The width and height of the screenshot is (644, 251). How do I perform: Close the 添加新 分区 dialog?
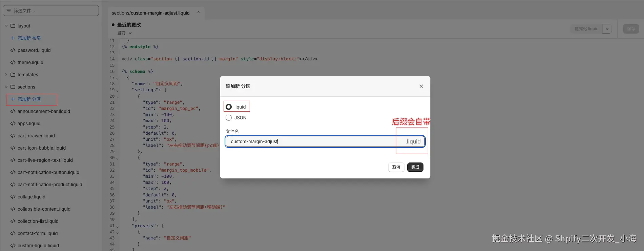point(421,86)
